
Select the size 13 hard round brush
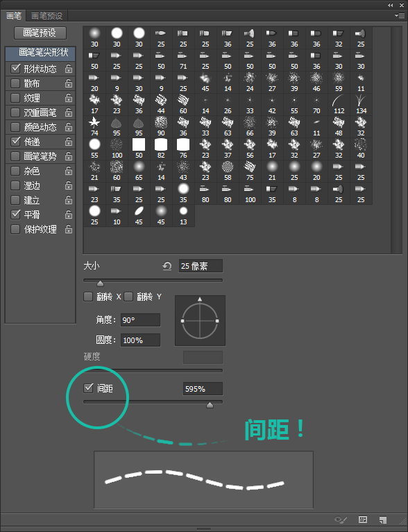click(x=183, y=216)
